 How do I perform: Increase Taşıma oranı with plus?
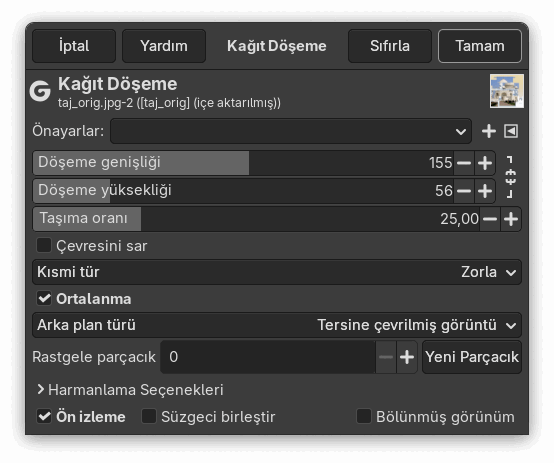(x=511, y=219)
